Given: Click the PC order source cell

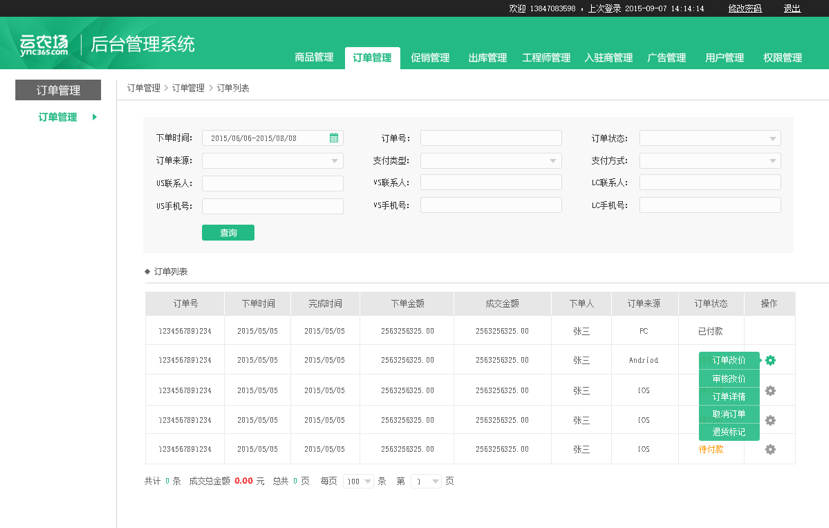Looking at the screenshot, I should tap(643, 331).
